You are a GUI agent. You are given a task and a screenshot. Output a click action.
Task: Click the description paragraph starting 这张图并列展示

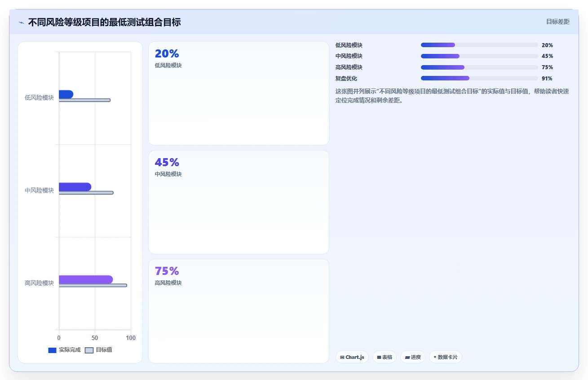coord(452,96)
